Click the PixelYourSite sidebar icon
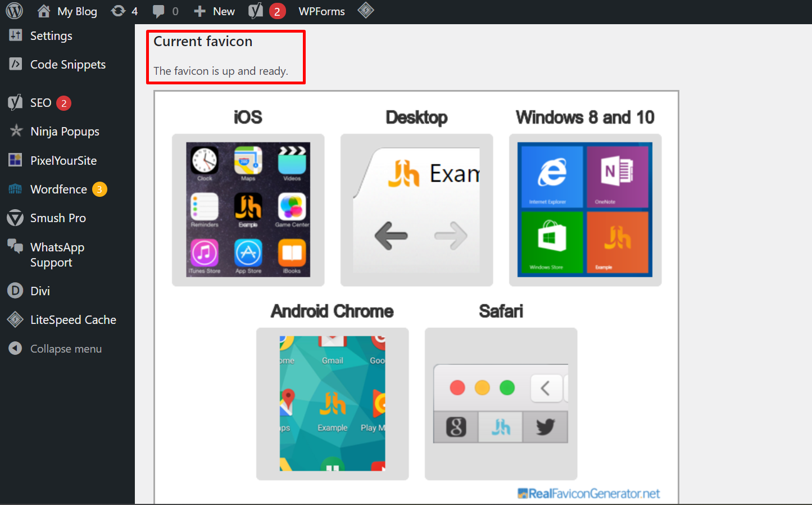 pyautogui.click(x=16, y=160)
